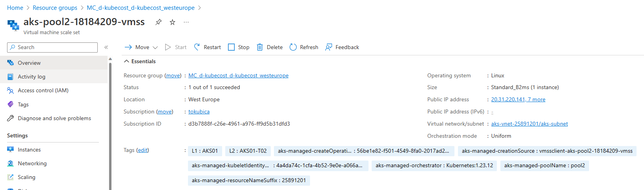Viewport: 644px width, 190px height.
Task: Go to Access control (IAM)
Action: (43, 90)
